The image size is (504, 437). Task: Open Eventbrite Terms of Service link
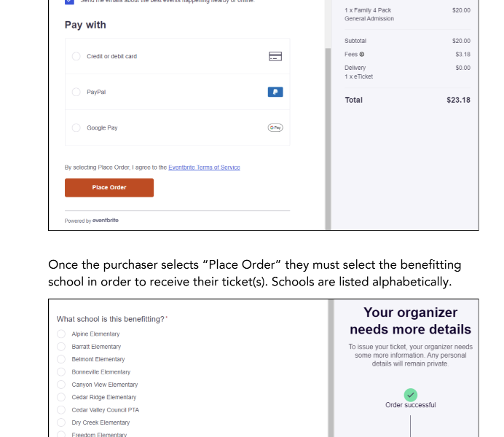point(204,168)
